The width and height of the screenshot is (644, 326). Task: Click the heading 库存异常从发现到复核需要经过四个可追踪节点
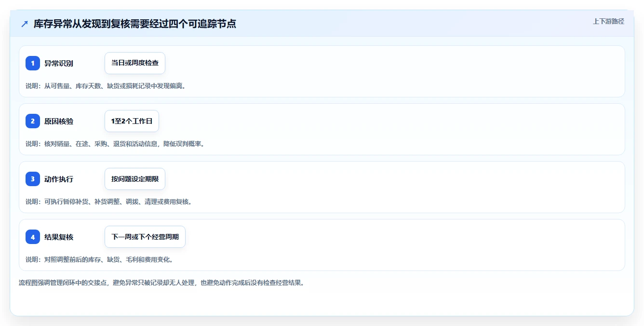pyautogui.click(x=135, y=24)
